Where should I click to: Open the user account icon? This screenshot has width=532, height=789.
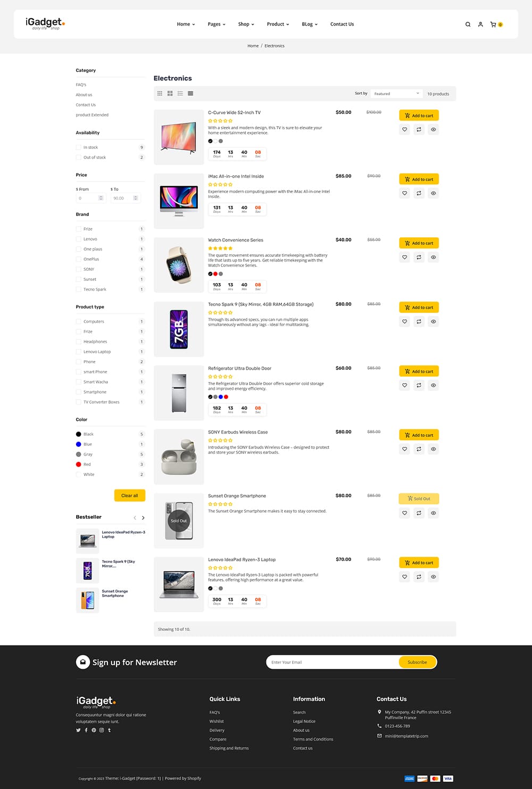(x=480, y=24)
